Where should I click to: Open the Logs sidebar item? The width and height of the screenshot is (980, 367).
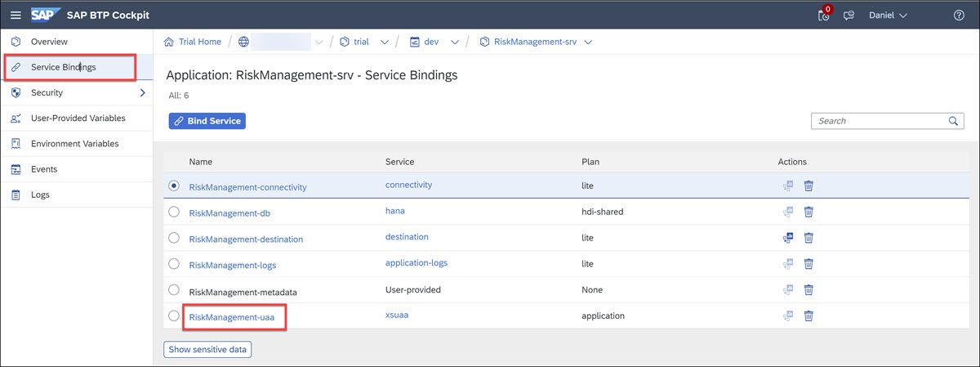[x=77, y=195]
